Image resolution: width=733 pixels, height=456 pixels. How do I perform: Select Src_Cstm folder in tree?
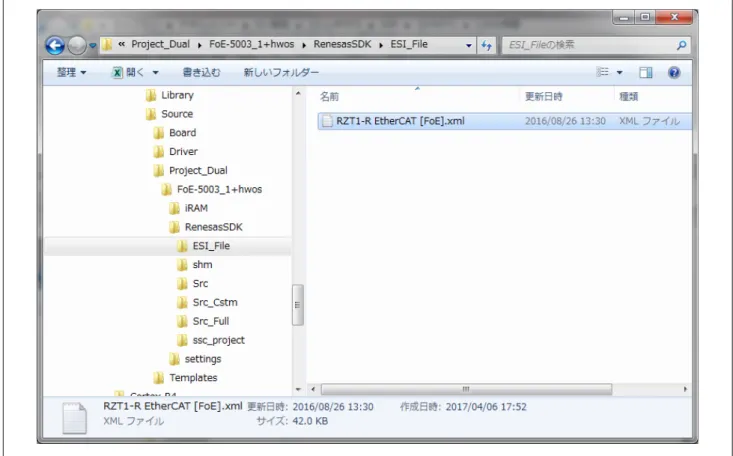[x=215, y=303]
